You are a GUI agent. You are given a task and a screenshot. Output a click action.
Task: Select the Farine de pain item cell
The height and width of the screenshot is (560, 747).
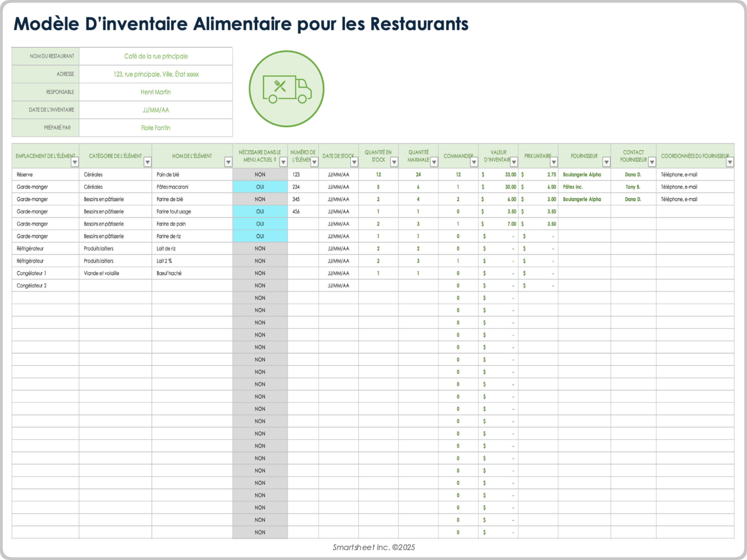pyautogui.click(x=192, y=224)
